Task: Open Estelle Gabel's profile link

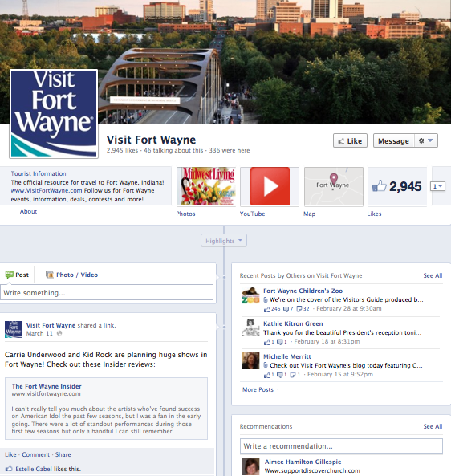Action: coord(34,469)
